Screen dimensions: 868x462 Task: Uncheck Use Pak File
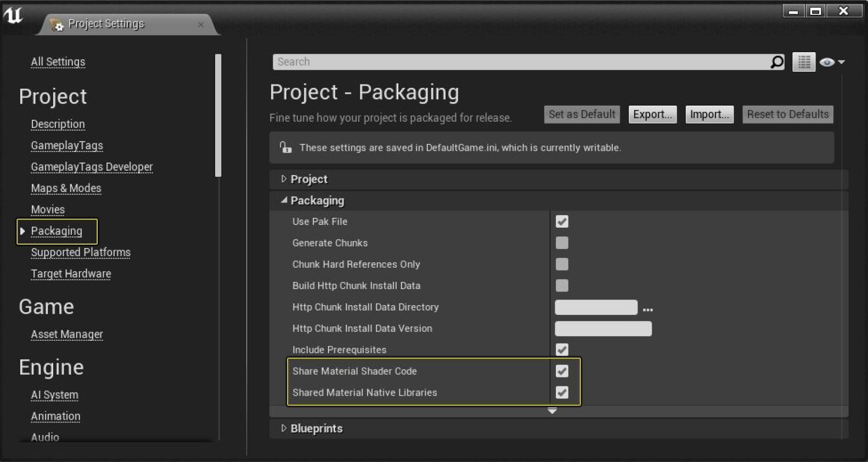point(562,221)
